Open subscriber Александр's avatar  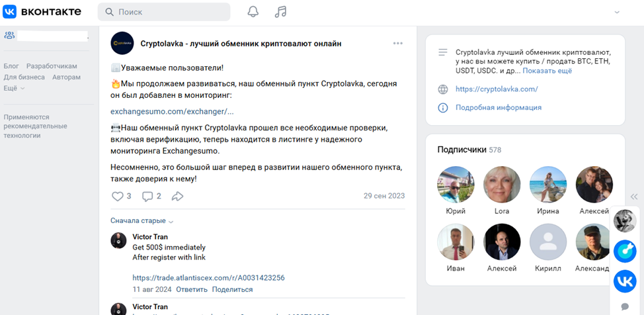[594, 242]
